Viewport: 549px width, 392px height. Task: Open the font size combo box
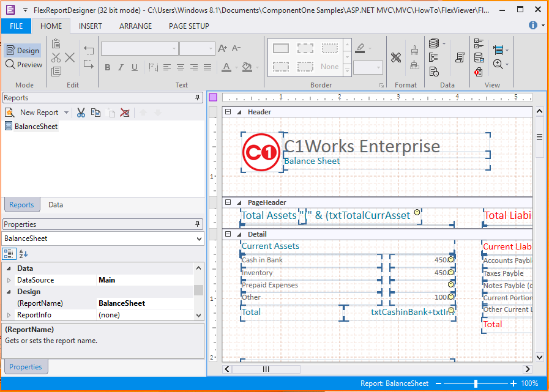197,49
